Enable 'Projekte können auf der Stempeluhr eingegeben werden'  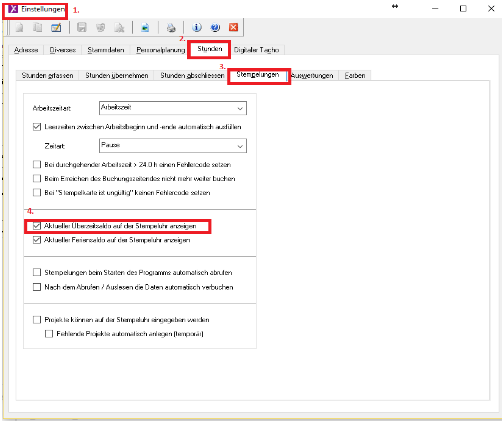(37, 320)
